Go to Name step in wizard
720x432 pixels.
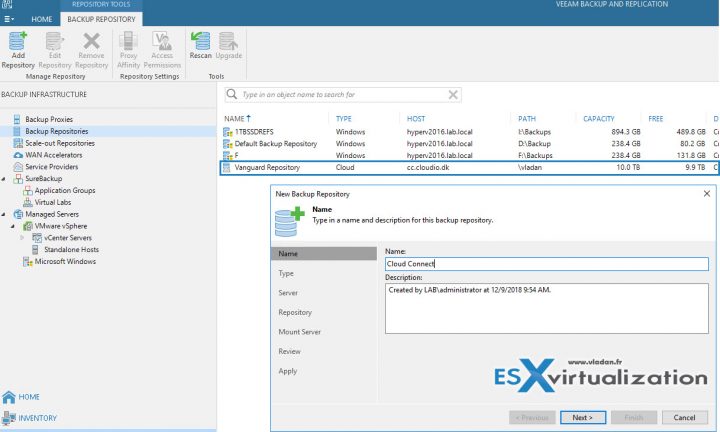(324, 253)
